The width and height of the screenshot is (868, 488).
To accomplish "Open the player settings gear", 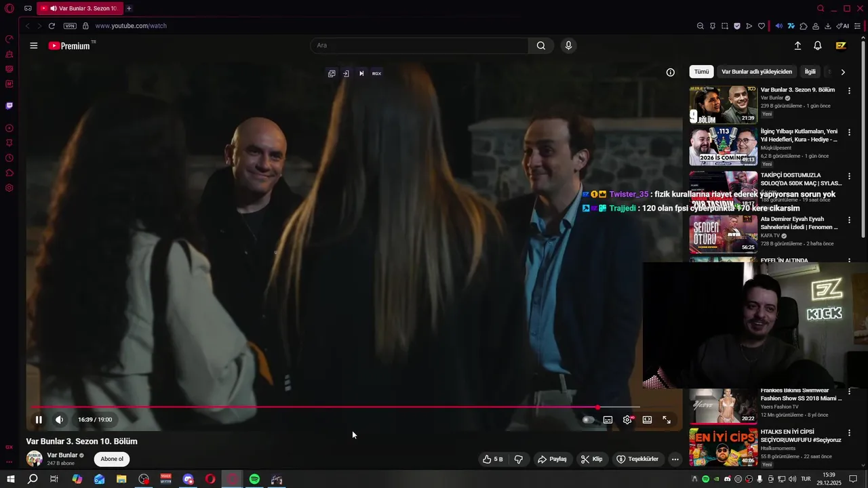I will click(x=627, y=420).
